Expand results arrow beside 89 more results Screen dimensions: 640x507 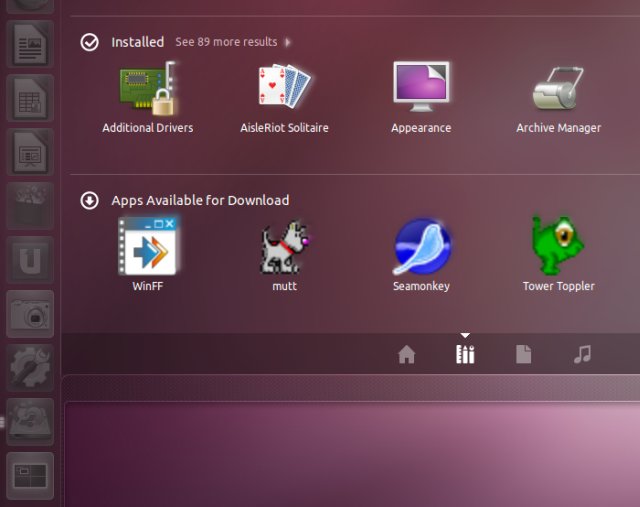coord(288,42)
